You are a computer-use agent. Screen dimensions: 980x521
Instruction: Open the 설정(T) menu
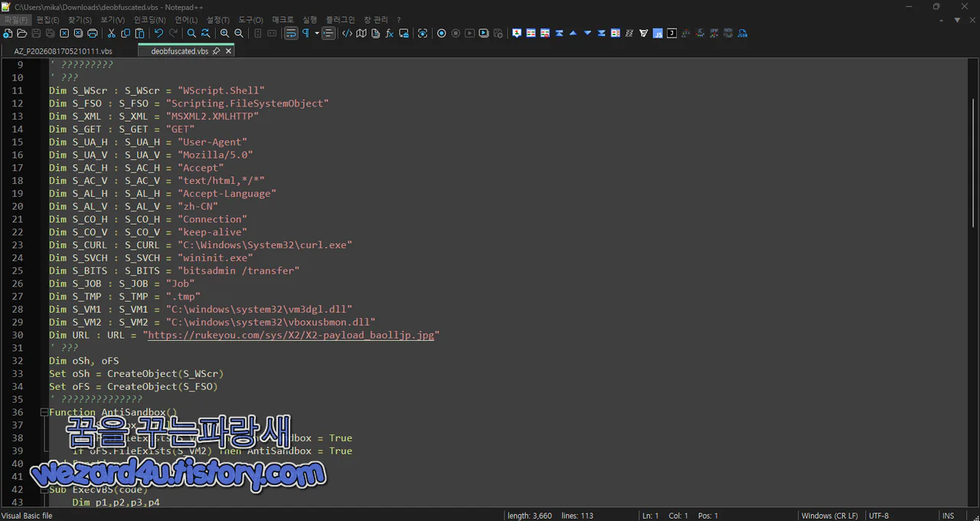(218, 19)
